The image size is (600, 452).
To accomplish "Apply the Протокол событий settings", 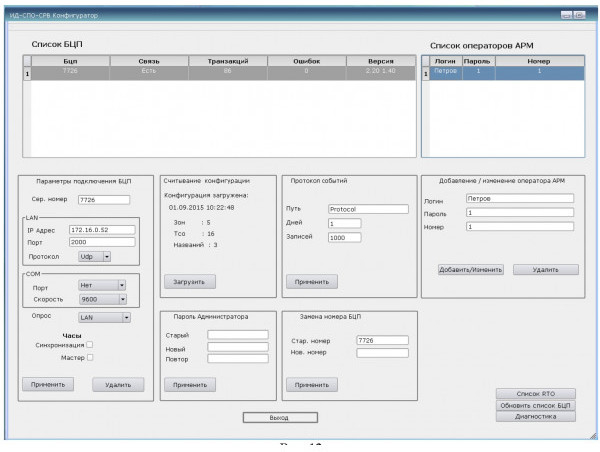I will pyautogui.click(x=309, y=282).
